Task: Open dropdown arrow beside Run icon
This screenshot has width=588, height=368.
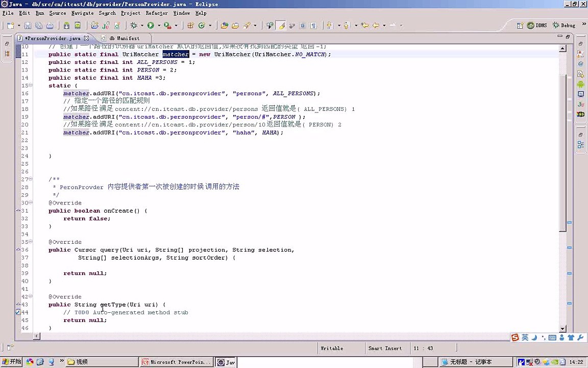Action: click(159, 26)
